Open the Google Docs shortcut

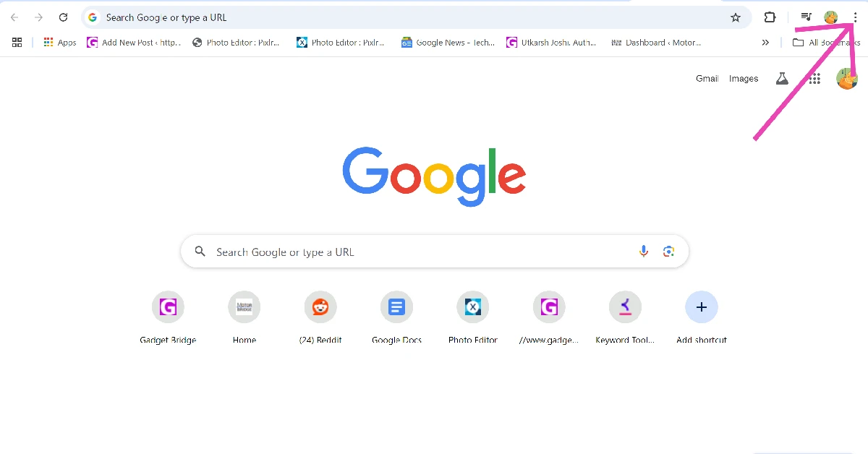(396, 307)
